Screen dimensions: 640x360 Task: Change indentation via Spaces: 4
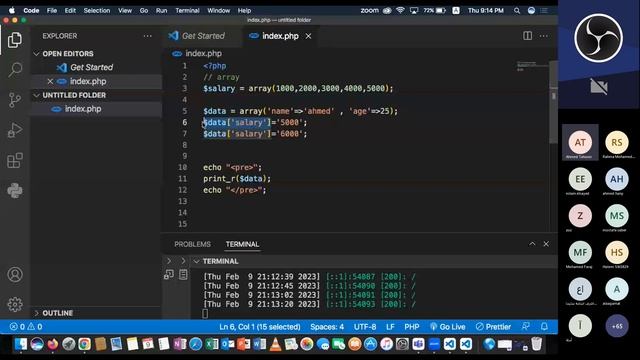tap(327, 327)
